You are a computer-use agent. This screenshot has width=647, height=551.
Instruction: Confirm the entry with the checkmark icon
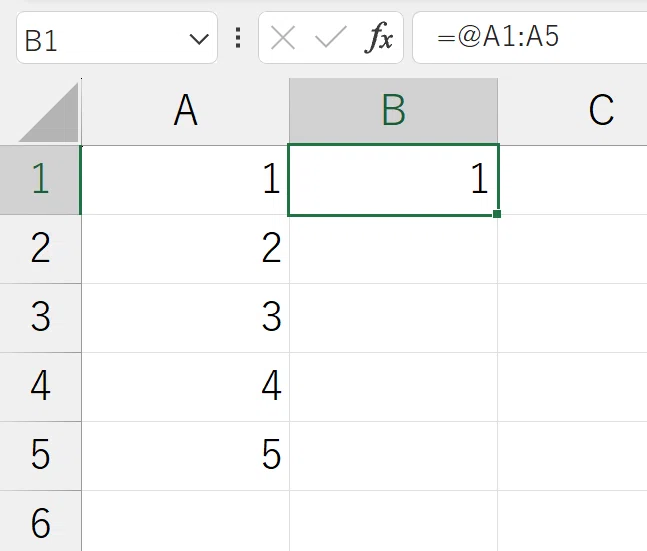pyautogui.click(x=331, y=38)
